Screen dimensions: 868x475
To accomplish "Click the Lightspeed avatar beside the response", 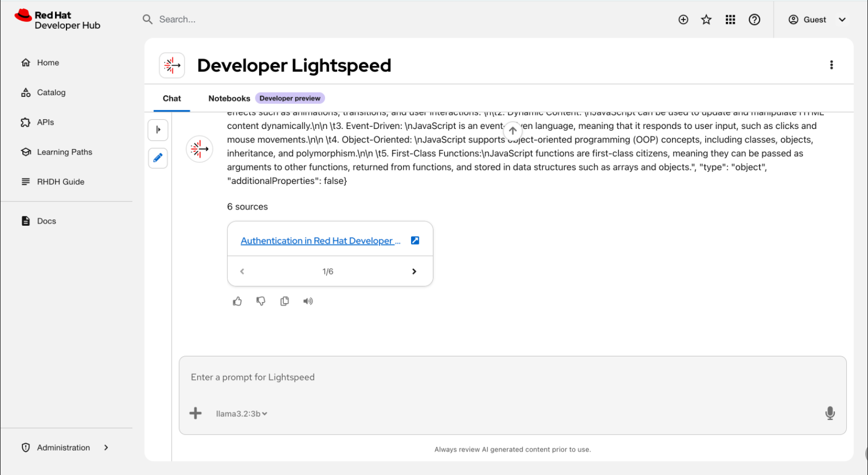I will pyautogui.click(x=199, y=149).
